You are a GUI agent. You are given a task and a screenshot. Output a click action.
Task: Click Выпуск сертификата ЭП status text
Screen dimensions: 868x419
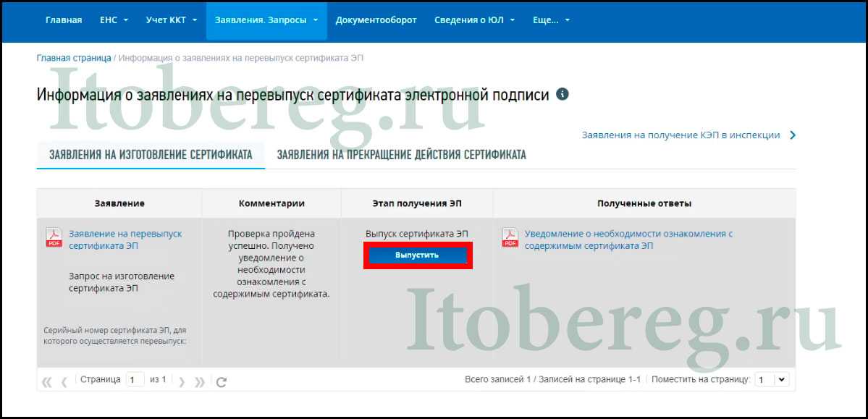[x=417, y=234]
